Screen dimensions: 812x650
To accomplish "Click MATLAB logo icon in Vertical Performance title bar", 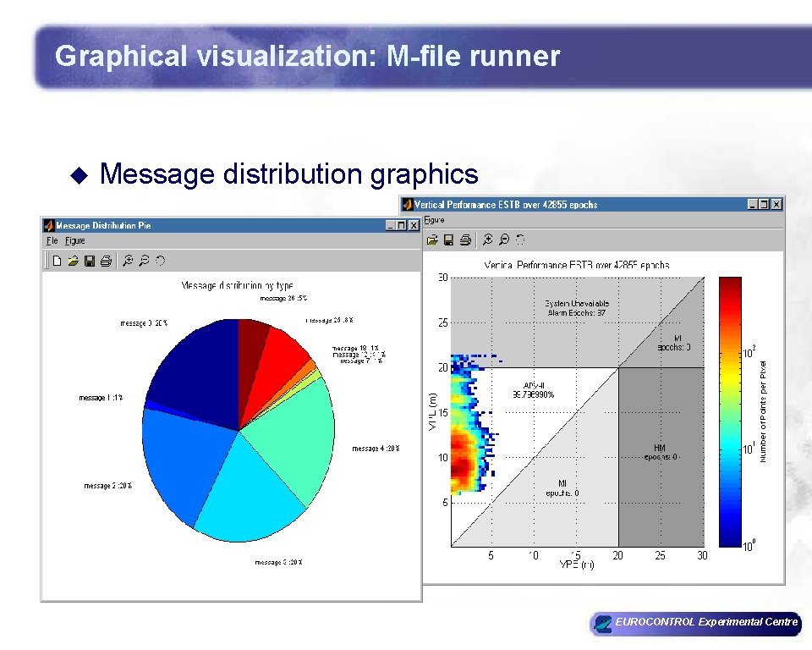I will (408, 205).
